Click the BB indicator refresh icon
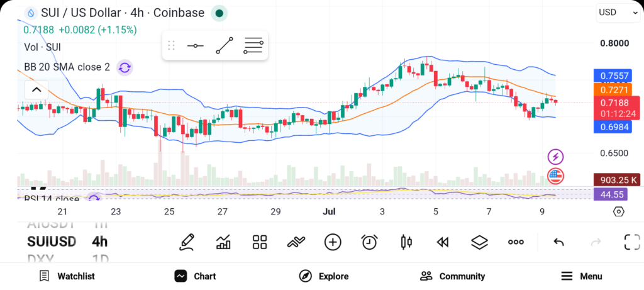Image resolution: width=644 pixels, height=290 pixels. click(125, 67)
